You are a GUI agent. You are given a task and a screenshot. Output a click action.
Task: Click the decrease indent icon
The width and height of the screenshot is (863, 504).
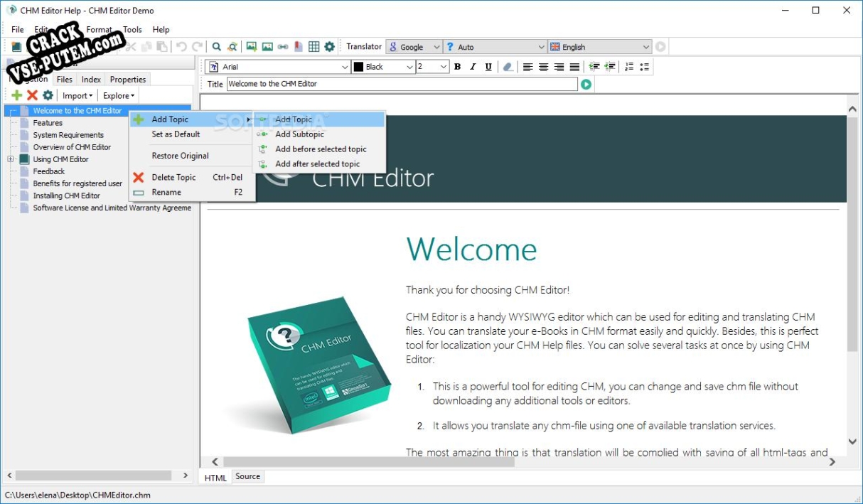pos(610,67)
